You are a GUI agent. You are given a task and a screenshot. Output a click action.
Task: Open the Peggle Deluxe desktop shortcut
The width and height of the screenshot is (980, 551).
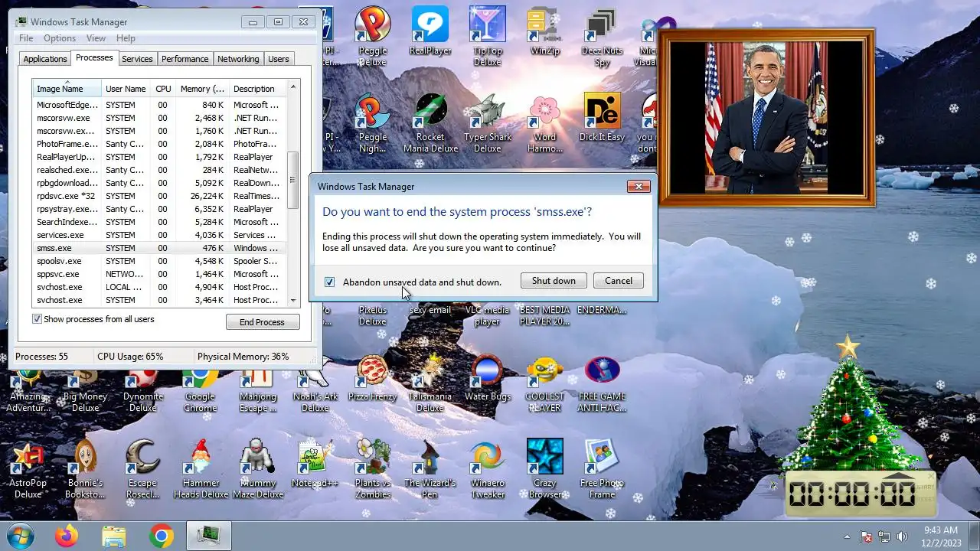(373, 36)
